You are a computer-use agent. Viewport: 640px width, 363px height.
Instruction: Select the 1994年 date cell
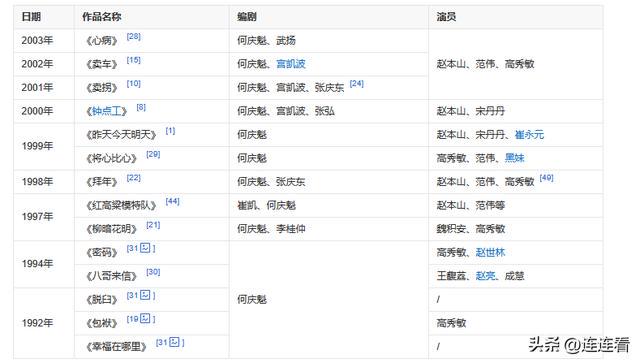point(44,264)
